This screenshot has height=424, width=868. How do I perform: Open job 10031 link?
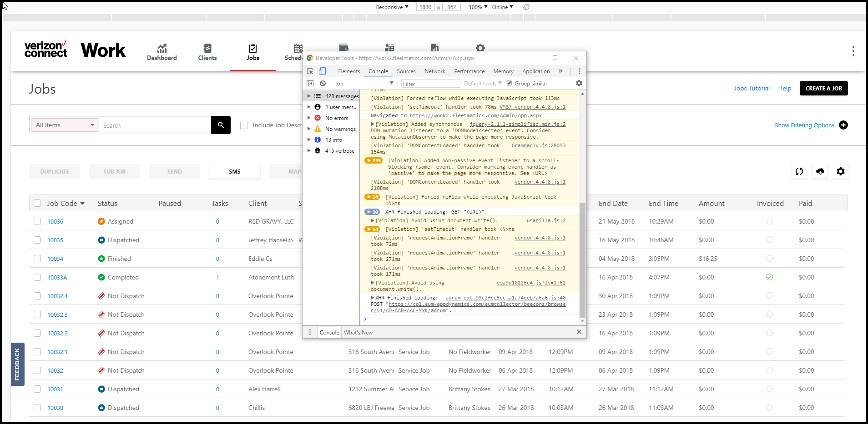[x=56, y=389]
